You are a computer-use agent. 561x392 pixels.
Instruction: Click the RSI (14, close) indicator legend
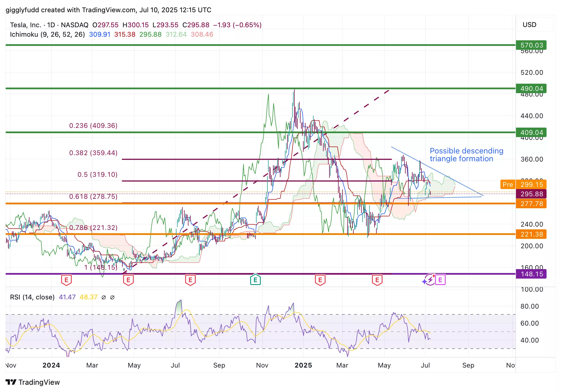coord(32,297)
